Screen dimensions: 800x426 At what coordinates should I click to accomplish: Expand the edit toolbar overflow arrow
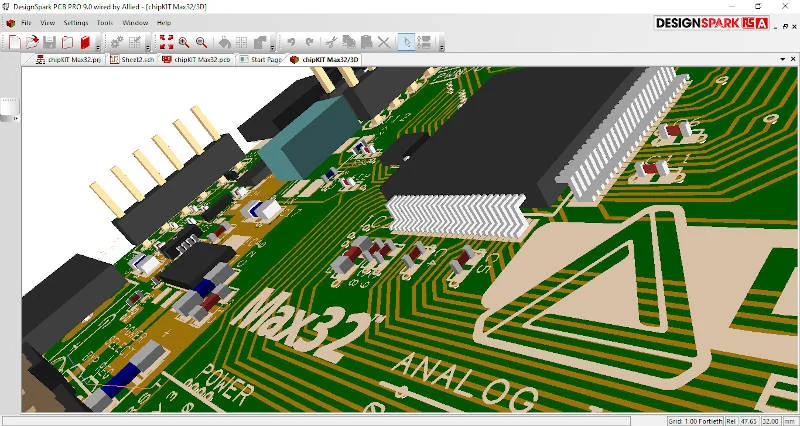click(x=442, y=48)
